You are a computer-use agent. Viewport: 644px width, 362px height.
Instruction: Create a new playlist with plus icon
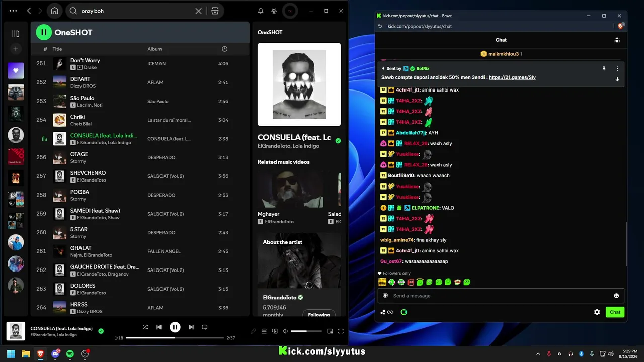pyautogui.click(x=16, y=49)
